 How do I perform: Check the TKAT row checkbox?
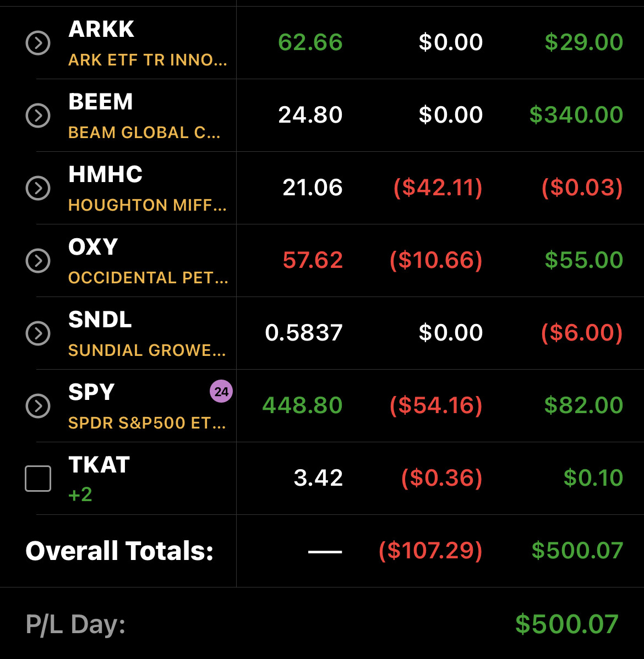coord(38,478)
